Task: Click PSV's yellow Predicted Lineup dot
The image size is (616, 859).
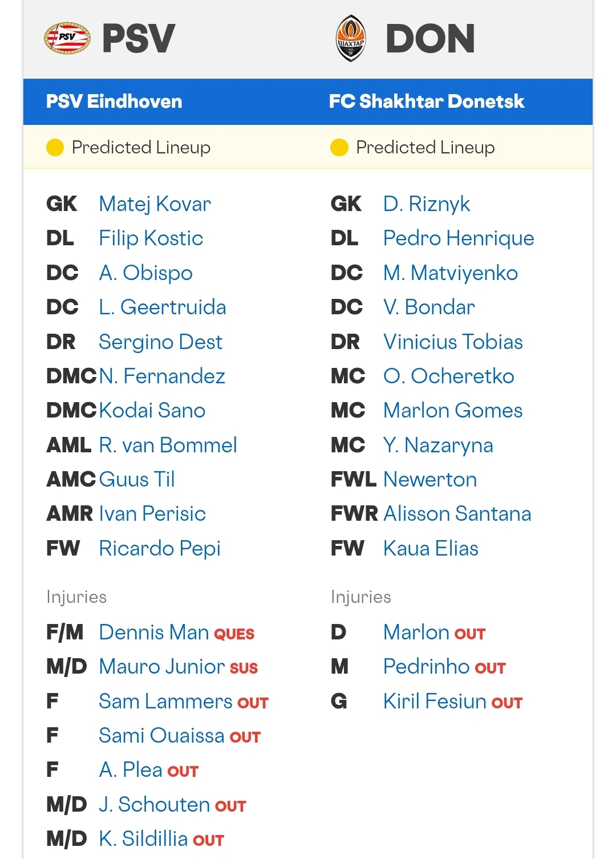Action: coord(55,148)
